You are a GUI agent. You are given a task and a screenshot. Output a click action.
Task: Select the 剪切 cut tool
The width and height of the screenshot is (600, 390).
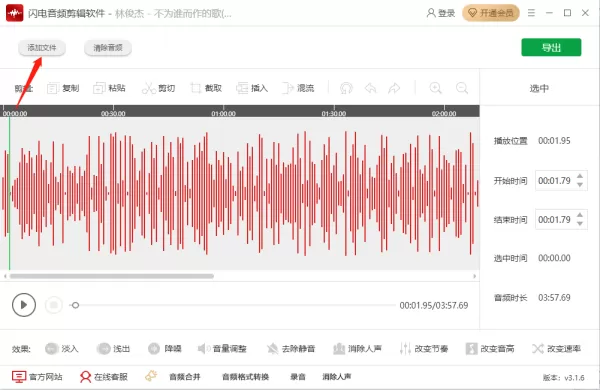[x=158, y=88]
